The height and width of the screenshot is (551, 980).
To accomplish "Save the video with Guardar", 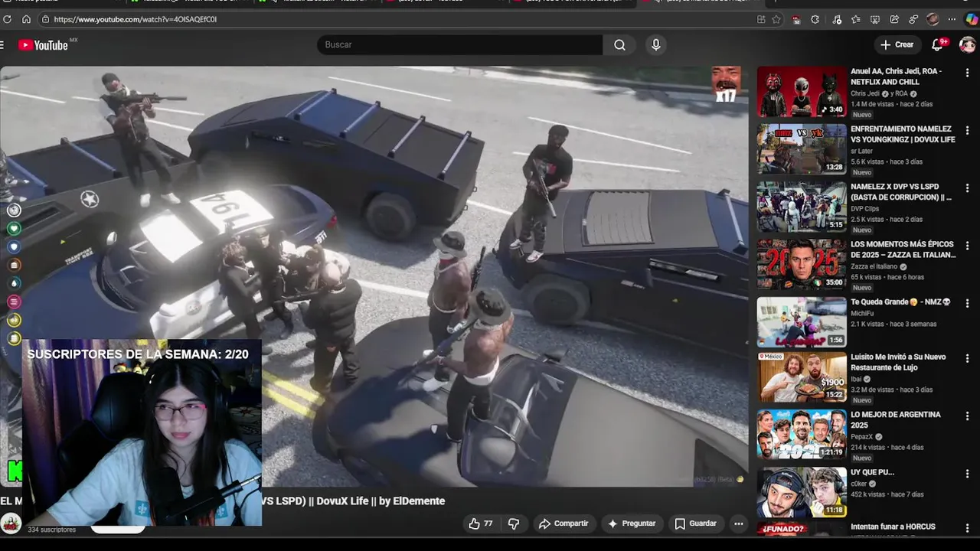I will (695, 523).
